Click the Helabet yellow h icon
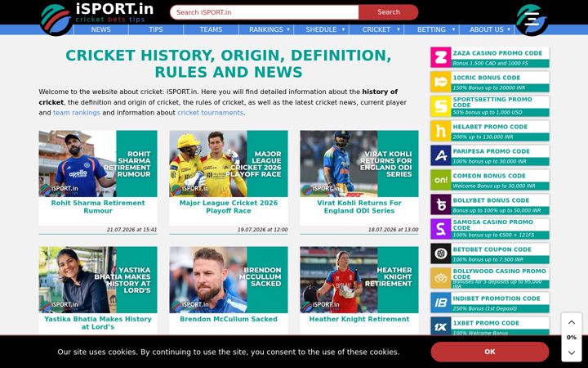588x368 pixels. 441,131
